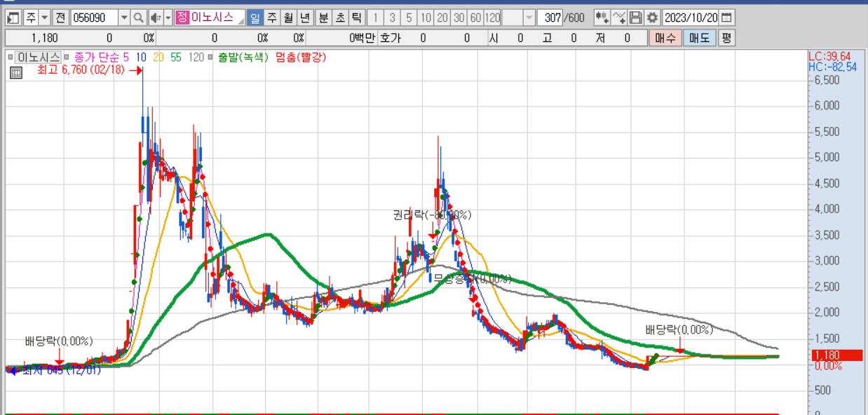Click the 배당락(0.00%) marker near the right end

click(679, 329)
